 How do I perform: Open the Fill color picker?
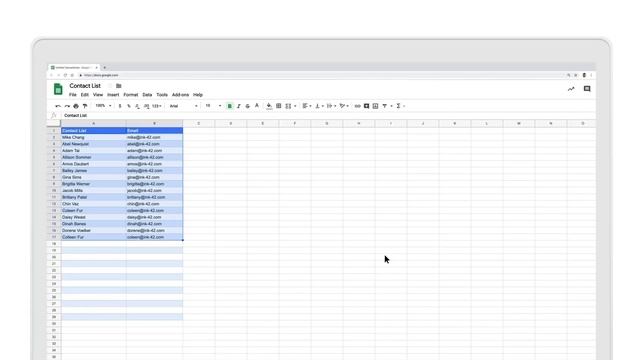point(269,106)
